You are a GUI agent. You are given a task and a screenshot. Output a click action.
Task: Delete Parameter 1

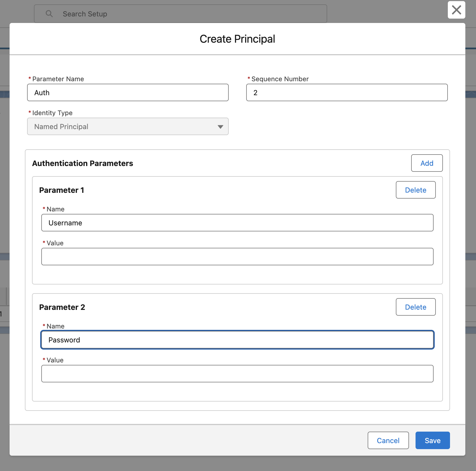coord(416,190)
